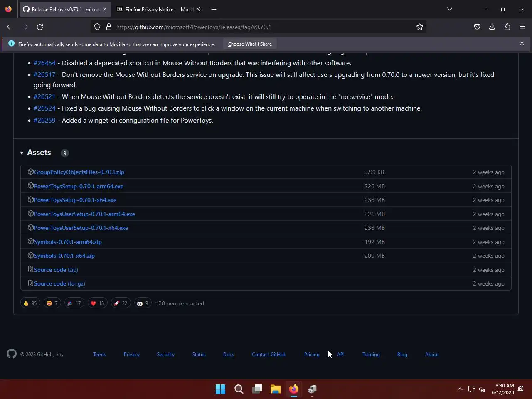Open the API footer link
Viewport: 532px width, 399px height.
341,355
